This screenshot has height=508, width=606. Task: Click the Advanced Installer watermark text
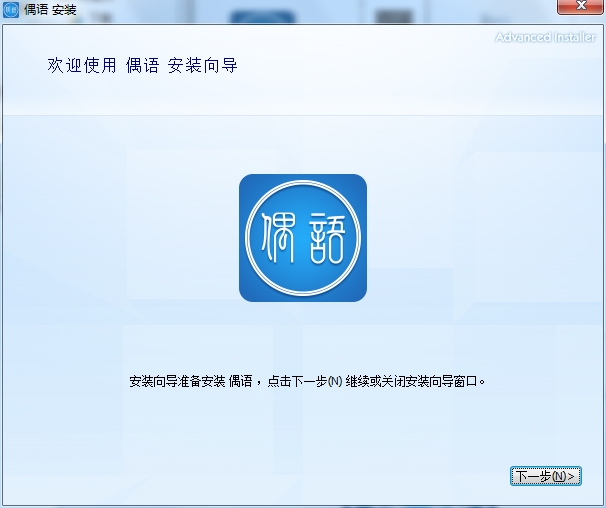545,37
